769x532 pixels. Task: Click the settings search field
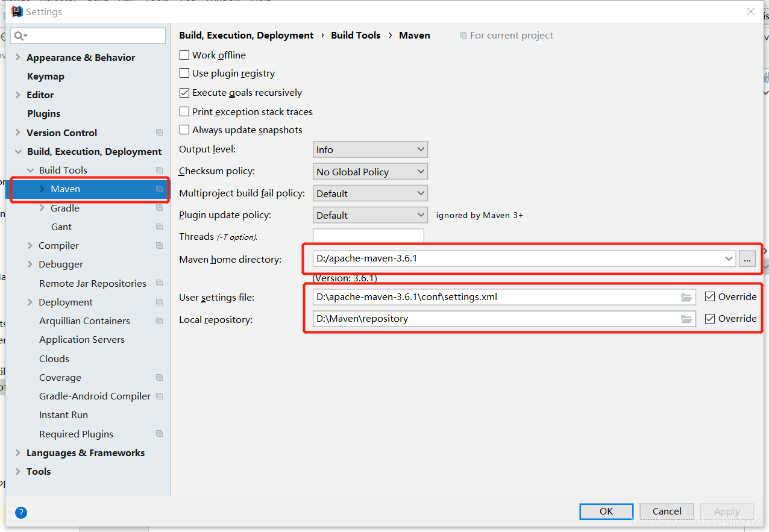(89, 36)
